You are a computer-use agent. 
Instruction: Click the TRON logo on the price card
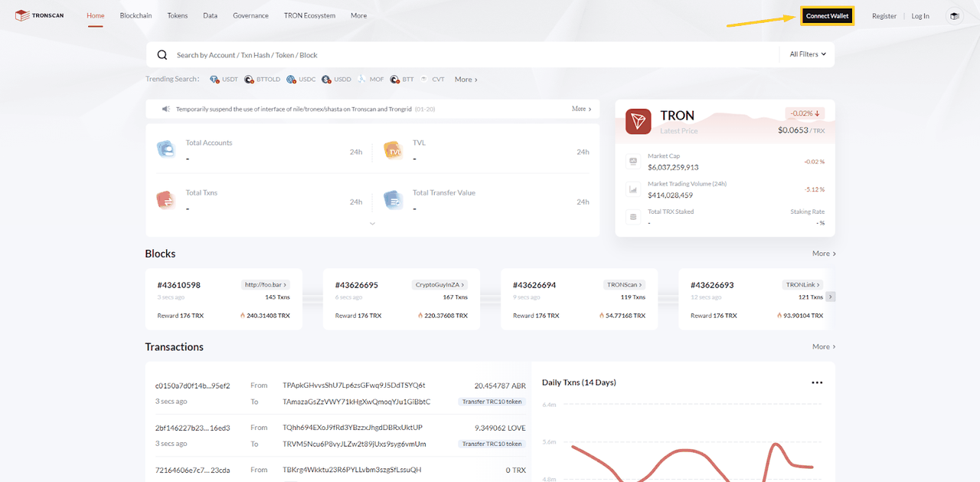(x=638, y=121)
